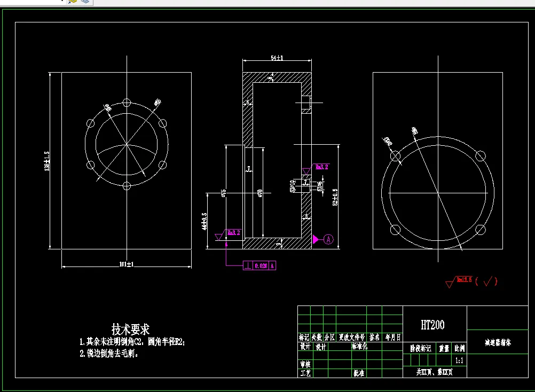Image resolution: width=535 pixels, height=392 pixels.
Task: Select technical note 1 about chamfer C2
Action: pos(132,341)
